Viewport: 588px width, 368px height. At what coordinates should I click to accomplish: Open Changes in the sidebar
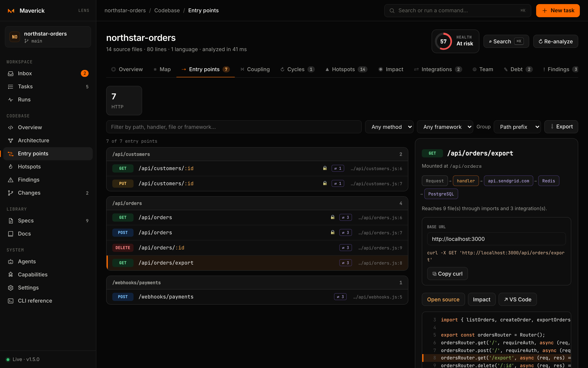tap(48, 193)
